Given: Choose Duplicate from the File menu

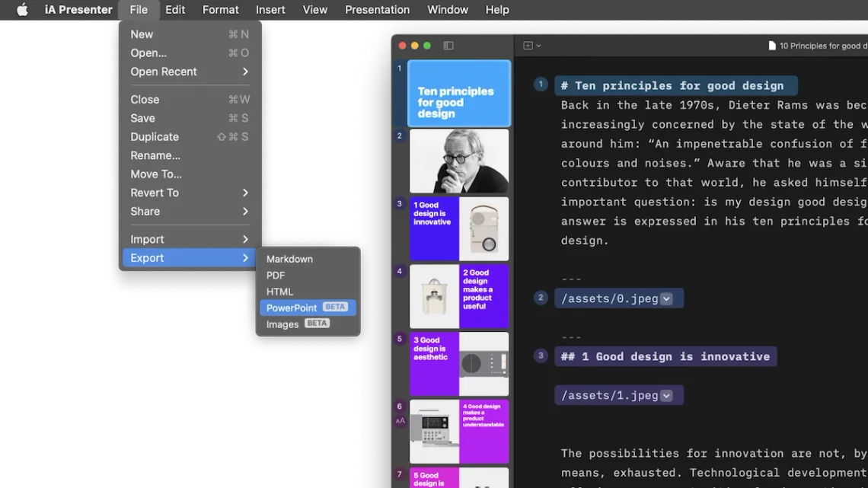Looking at the screenshot, I should click(x=155, y=136).
